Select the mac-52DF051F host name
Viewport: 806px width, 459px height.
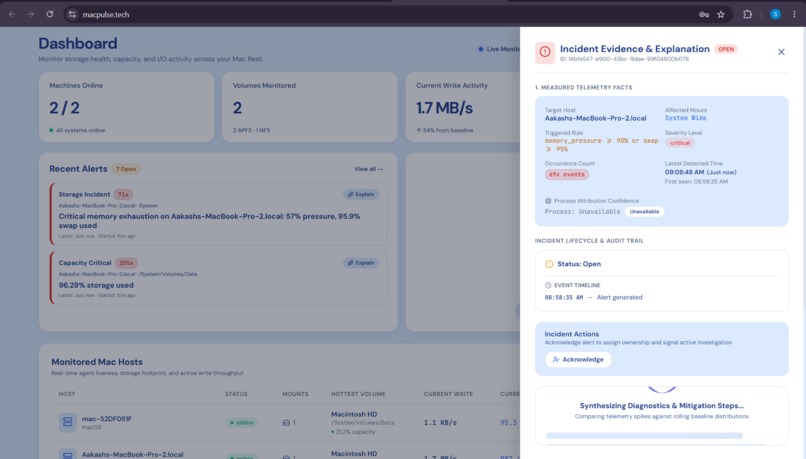point(107,419)
